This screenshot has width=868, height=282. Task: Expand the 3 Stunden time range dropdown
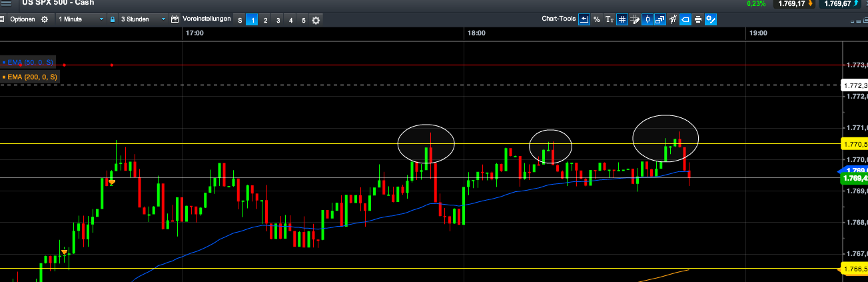tap(143, 19)
